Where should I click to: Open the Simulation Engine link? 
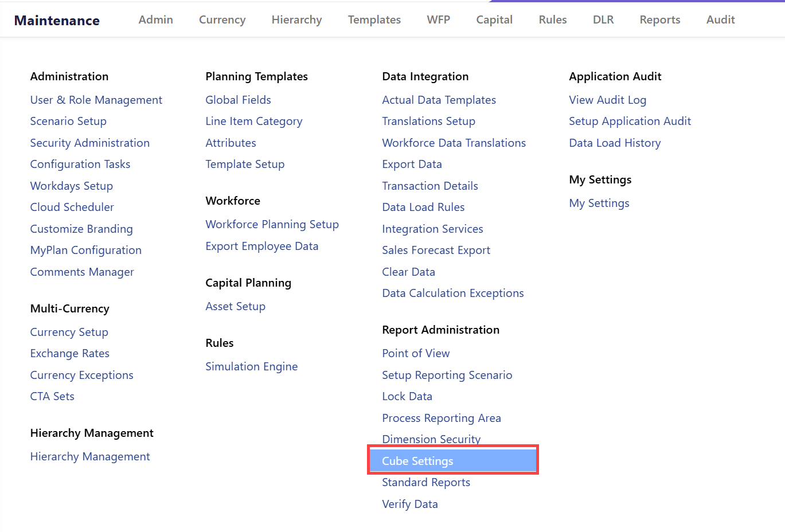(x=251, y=366)
